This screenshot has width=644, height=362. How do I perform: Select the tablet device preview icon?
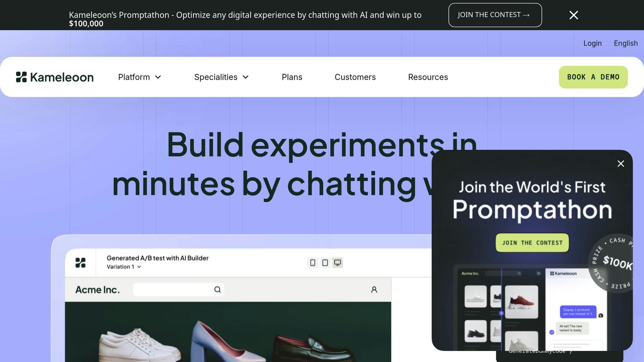(x=325, y=263)
